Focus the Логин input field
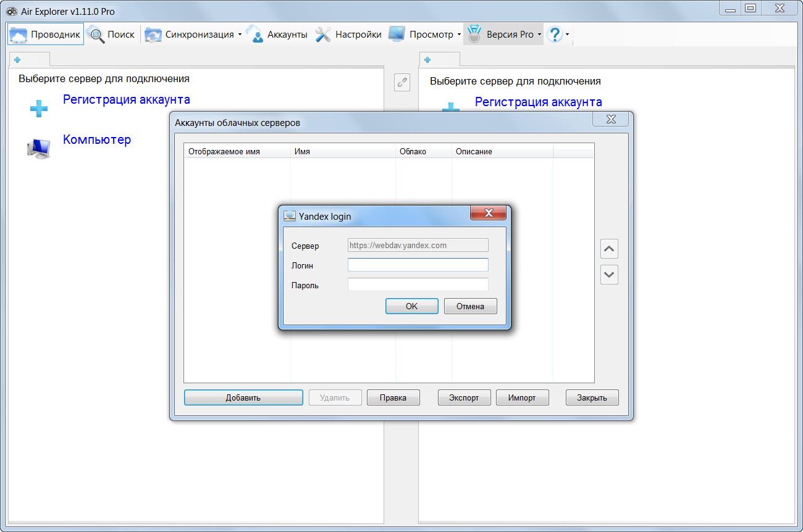Viewport: 803px width, 532px height. [x=418, y=265]
